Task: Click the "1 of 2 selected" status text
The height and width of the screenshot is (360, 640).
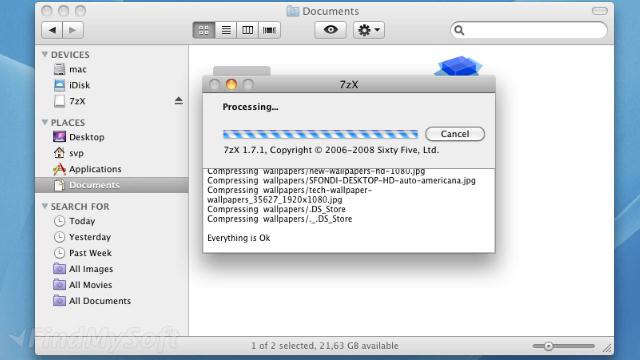Action: coord(324,346)
